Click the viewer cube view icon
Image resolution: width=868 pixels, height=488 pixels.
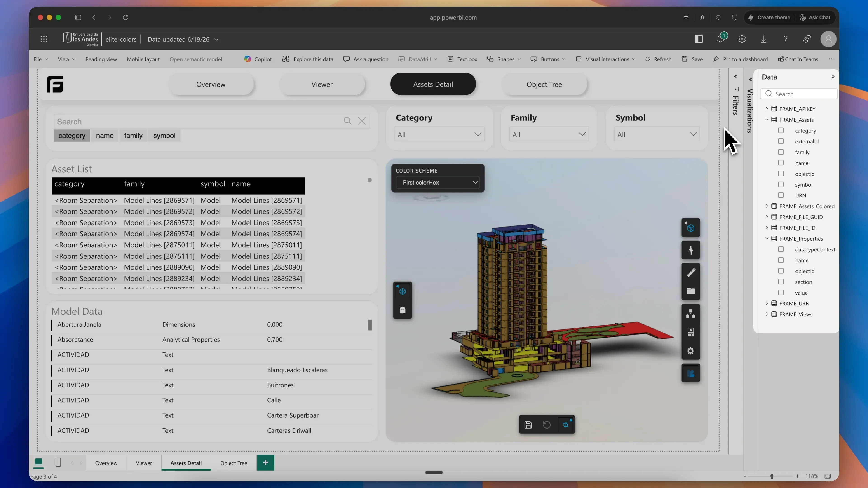pos(690,228)
